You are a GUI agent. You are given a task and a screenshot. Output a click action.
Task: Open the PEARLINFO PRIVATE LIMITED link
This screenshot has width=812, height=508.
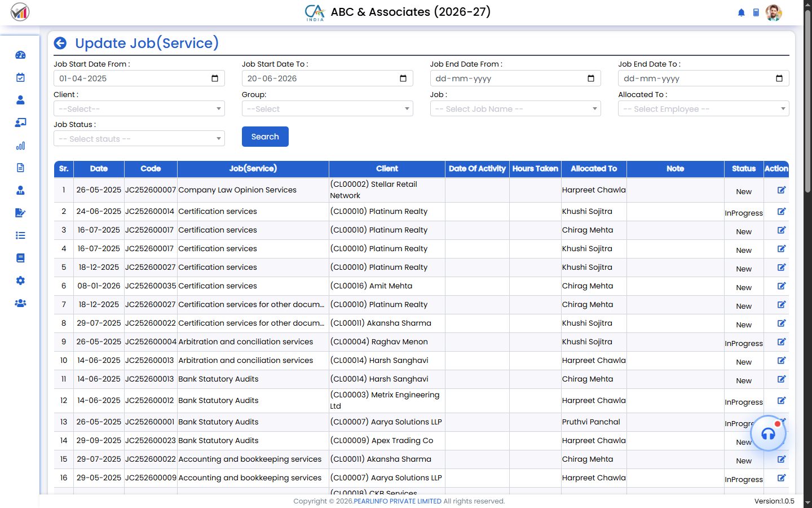point(398,501)
